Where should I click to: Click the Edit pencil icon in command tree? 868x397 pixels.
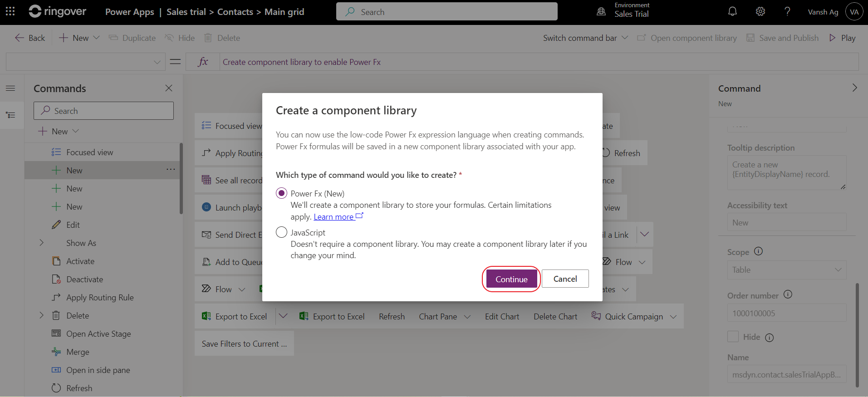pos(56,225)
